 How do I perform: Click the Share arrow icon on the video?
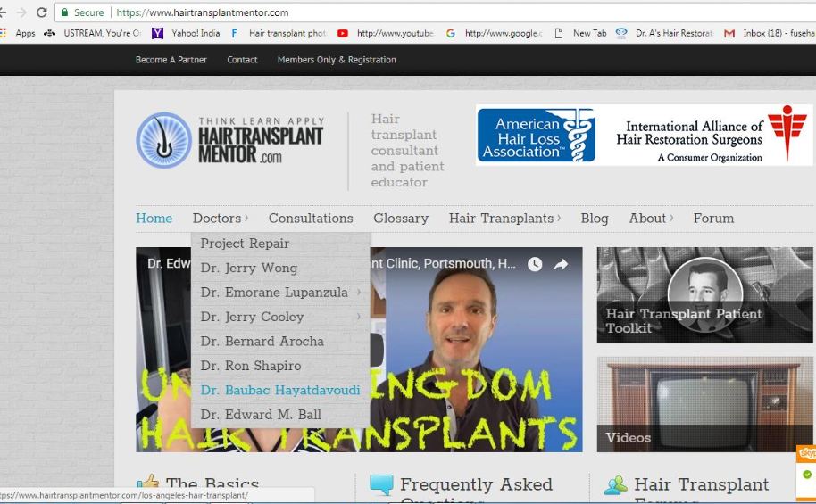(x=561, y=264)
